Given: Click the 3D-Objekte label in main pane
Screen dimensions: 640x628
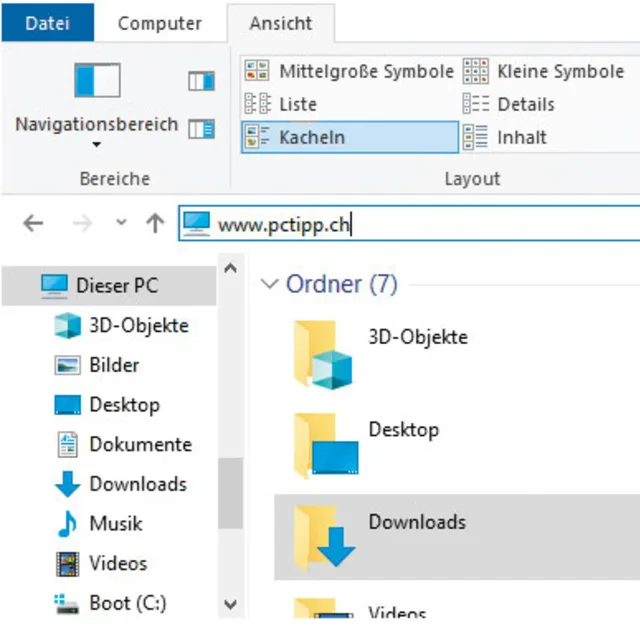Looking at the screenshot, I should [418, 337].
